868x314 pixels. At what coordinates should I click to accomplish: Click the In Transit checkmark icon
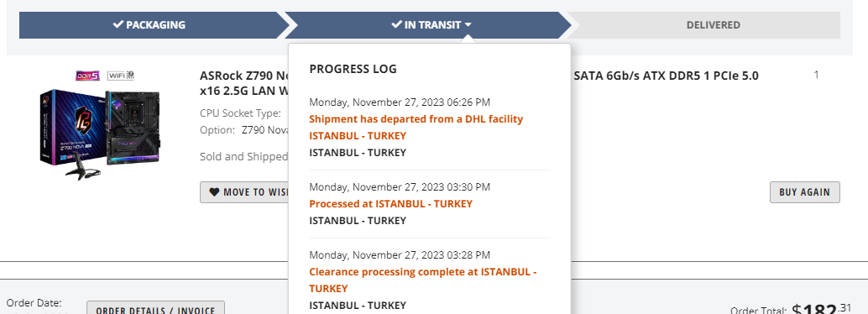pos(396,24)
